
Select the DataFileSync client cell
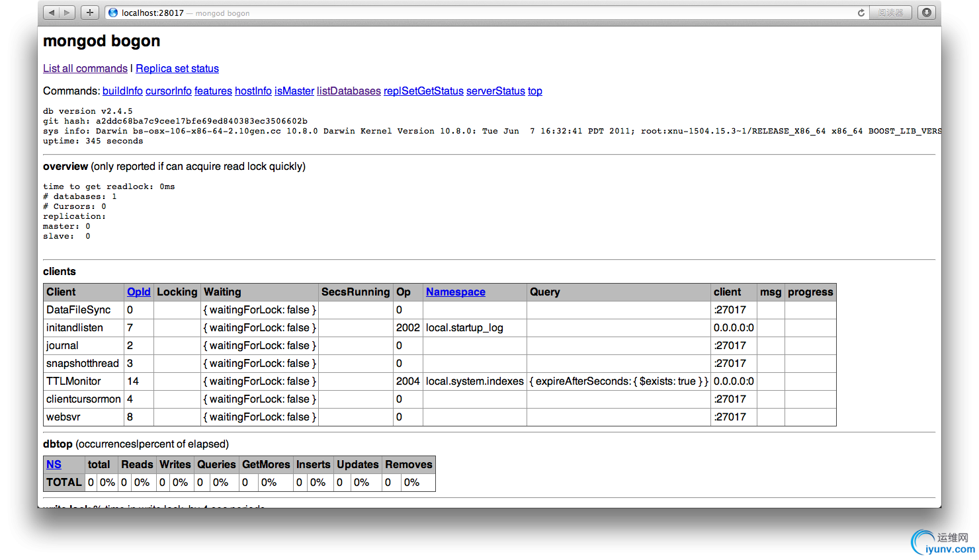coord(83,309)
